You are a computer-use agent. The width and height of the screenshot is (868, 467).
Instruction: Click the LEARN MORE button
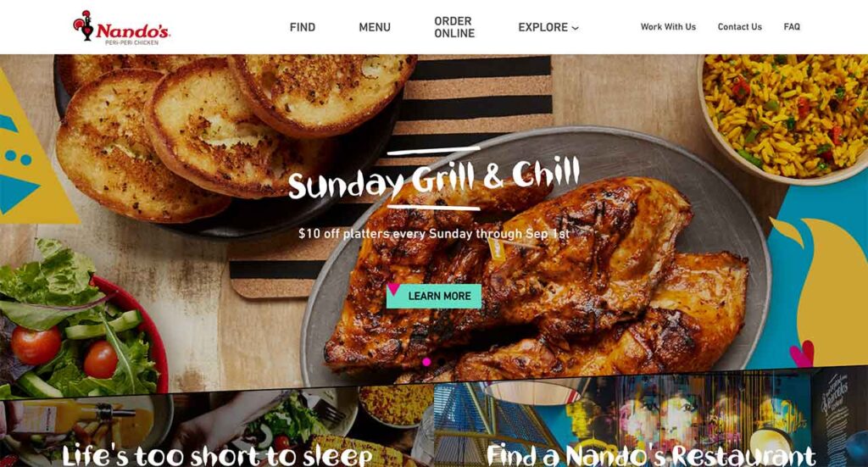434,296
